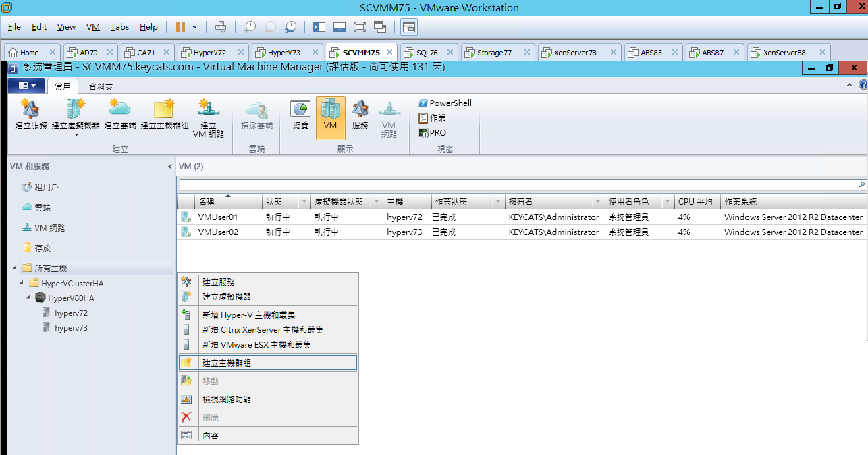
Task: Click the 指派雲端 ribbon icon
Action: coord(257,115)
